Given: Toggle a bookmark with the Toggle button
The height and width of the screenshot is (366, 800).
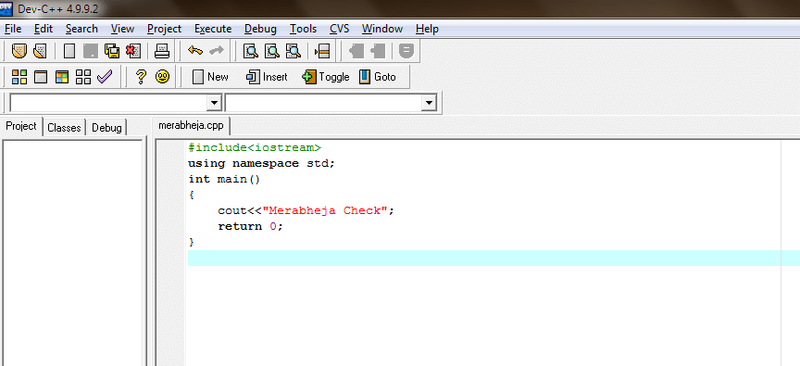Looking at the screenshot, I should point(326,77).
